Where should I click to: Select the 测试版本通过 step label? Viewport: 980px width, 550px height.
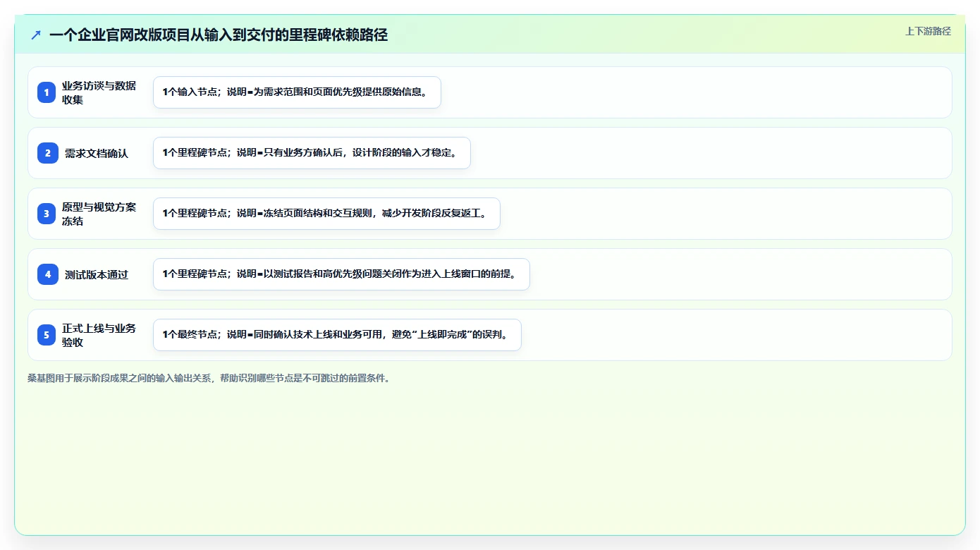[97, 274]
